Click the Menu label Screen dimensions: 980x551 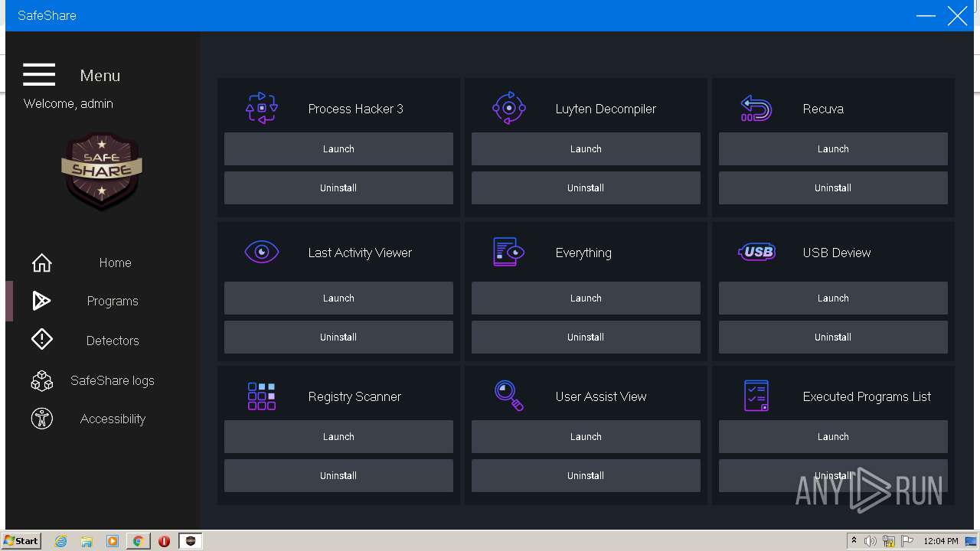click(100, 75)
